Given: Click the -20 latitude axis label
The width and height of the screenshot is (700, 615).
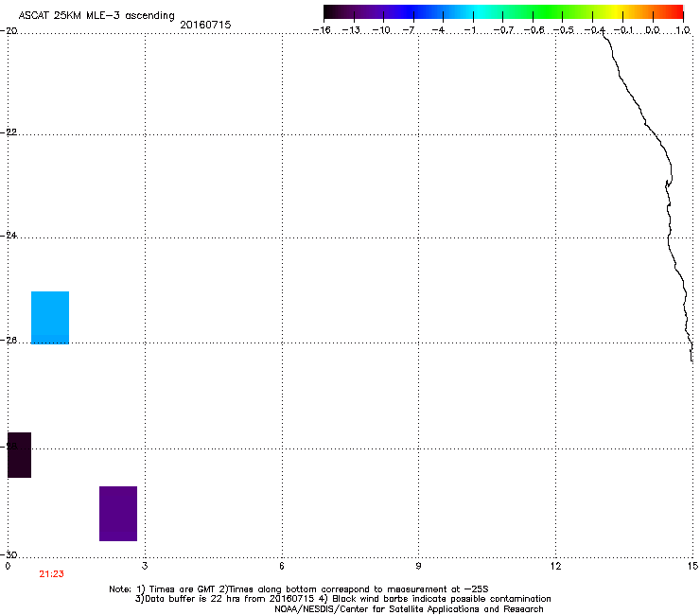Looking at the screenshot, I should [x=9, y=31].
